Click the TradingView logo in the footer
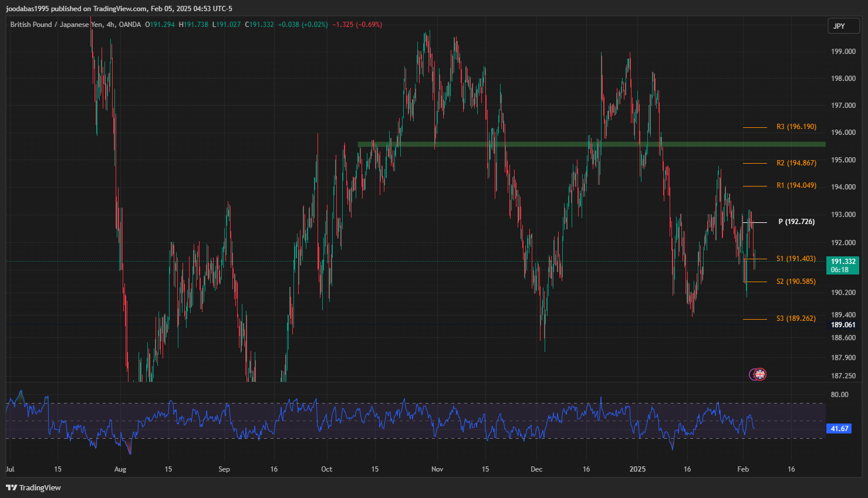The height and width of the screenshot is (498, 868). pyautogui.click(x=33, y=487)
